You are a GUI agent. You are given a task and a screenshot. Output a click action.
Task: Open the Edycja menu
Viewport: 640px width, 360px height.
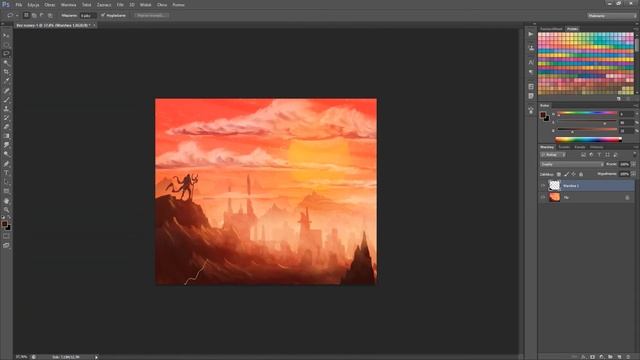(x=33, y=5)
